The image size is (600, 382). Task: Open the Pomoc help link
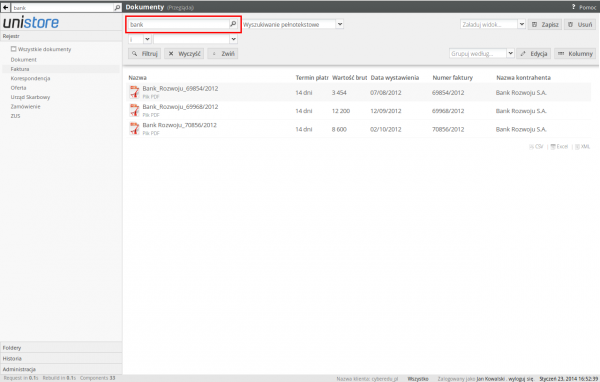584,7
